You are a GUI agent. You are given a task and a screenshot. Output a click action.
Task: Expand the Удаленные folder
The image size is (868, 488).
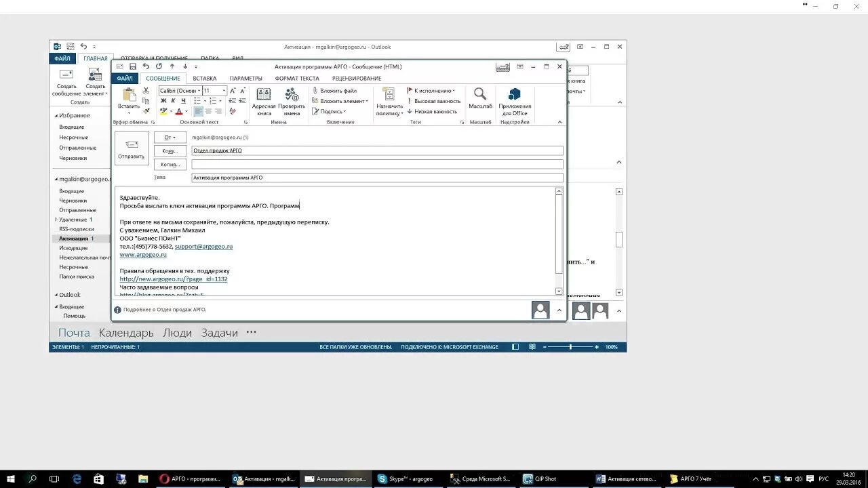click(x=56, y=220)
